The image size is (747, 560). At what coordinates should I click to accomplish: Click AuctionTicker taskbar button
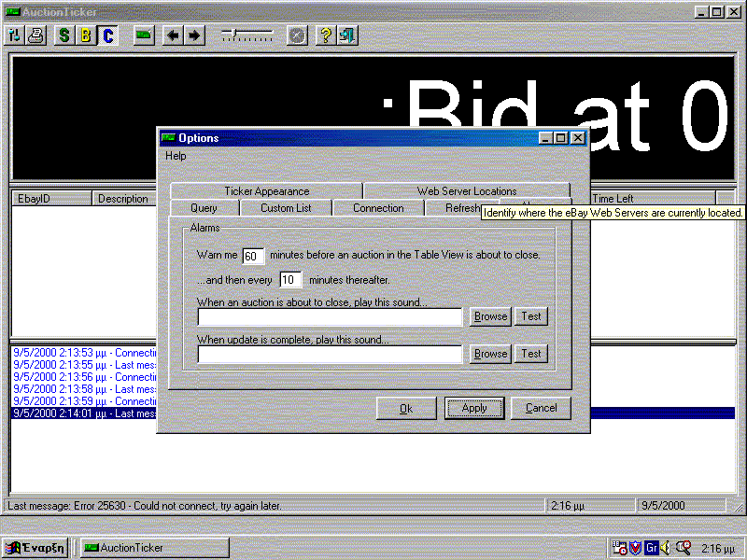pyautogui.click(x=154, y=548)
